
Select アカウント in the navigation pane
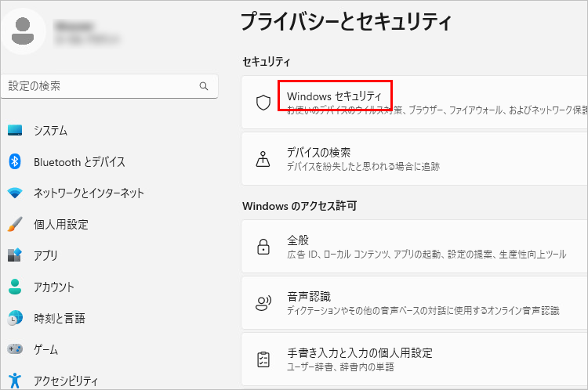tap(53, 287)
